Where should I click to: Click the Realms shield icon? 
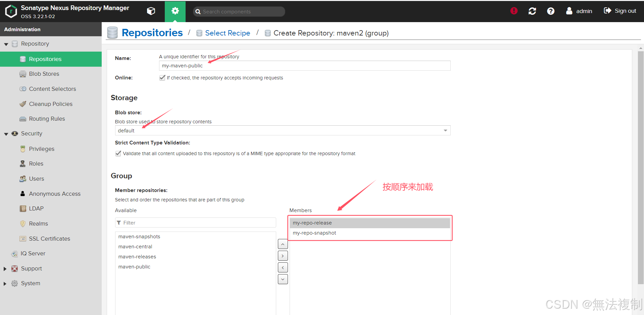22,224
